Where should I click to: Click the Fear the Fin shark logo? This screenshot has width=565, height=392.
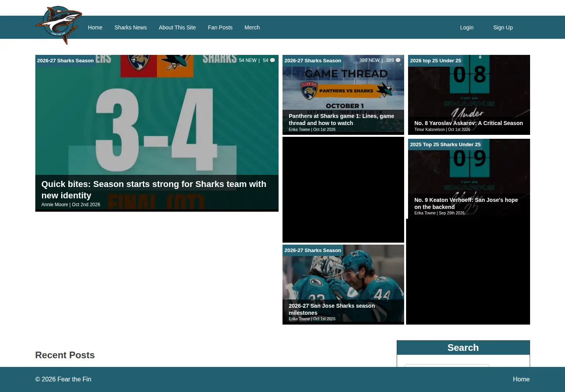point(59,25)
